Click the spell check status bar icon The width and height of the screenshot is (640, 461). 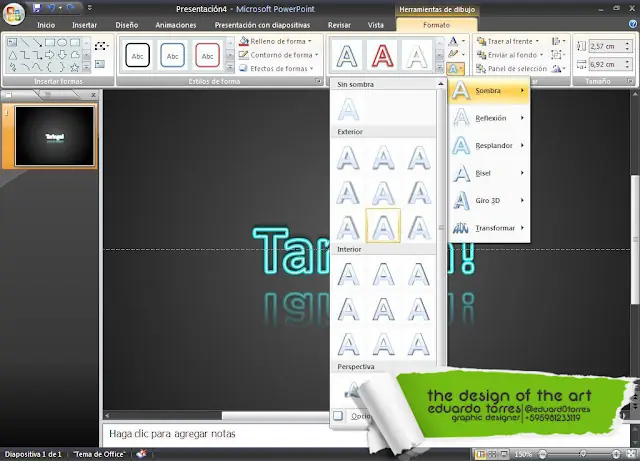(142, 453)
